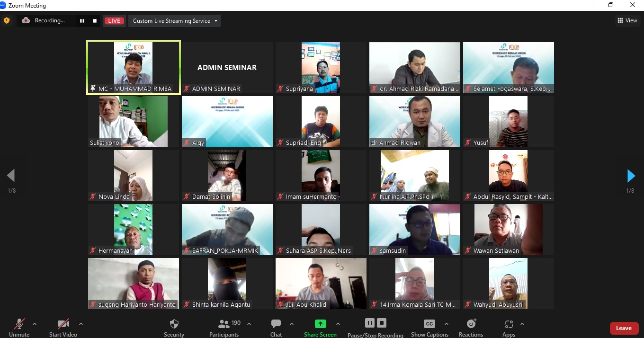Unmute the microphone
This screenshot has width=644, height=338.
[x=19, y=324]
